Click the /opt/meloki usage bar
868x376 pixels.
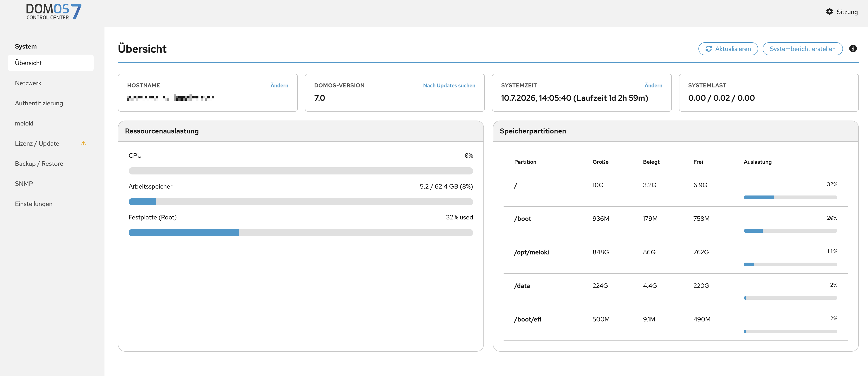coord(790,264)
